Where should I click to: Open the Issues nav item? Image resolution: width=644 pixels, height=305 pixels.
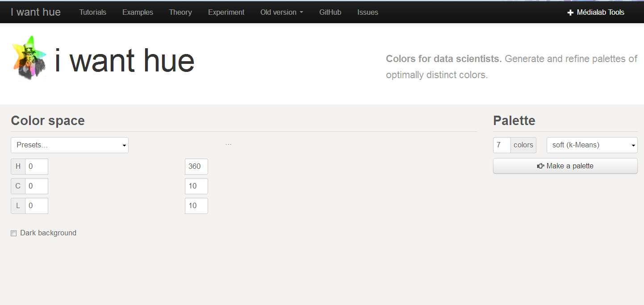(x=368, y=13)
